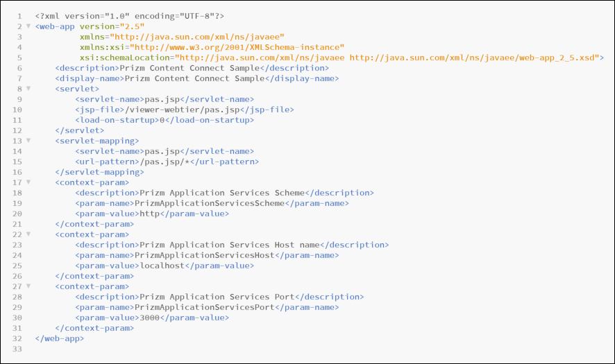This screenshot has width=615, height=364.
Task: Select line number 1 in the gutter
Action: 19,16
